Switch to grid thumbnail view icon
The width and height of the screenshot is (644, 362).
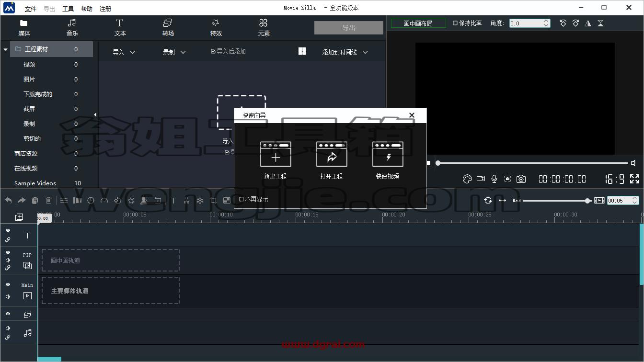click(x=302, y=51)
